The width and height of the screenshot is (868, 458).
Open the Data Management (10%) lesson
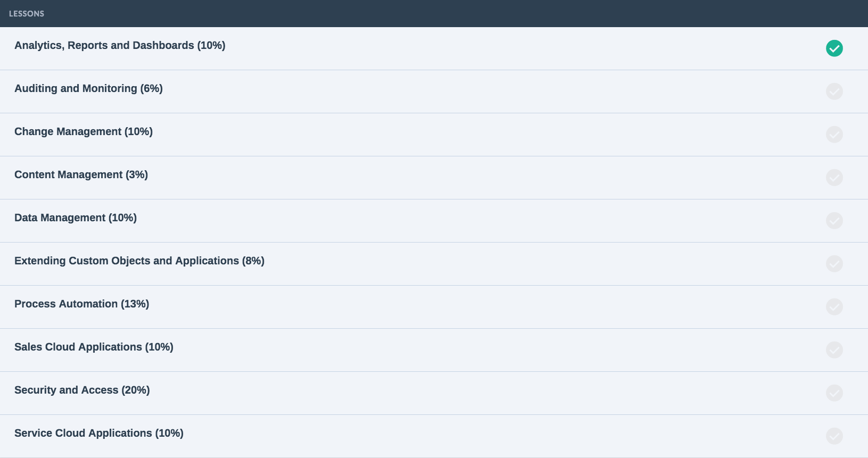[76, 218]
